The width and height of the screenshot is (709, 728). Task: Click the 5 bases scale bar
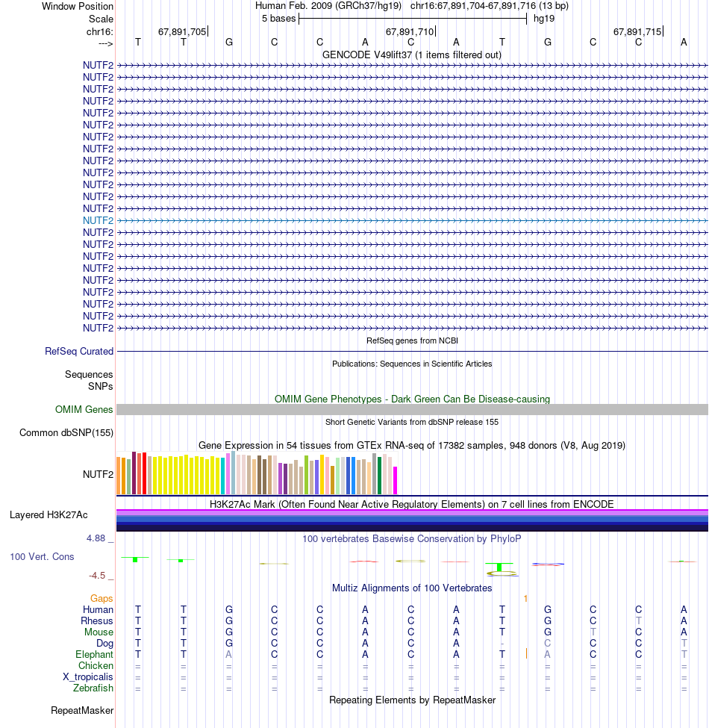pos(413,19)
